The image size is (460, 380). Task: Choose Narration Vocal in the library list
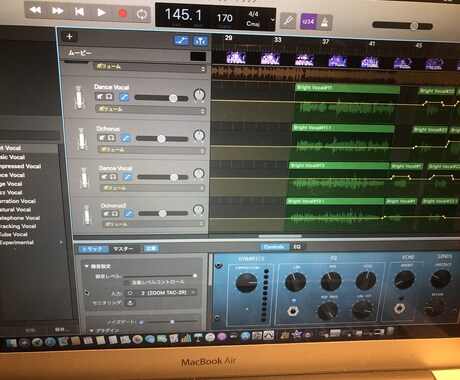[x=18, y=201]
